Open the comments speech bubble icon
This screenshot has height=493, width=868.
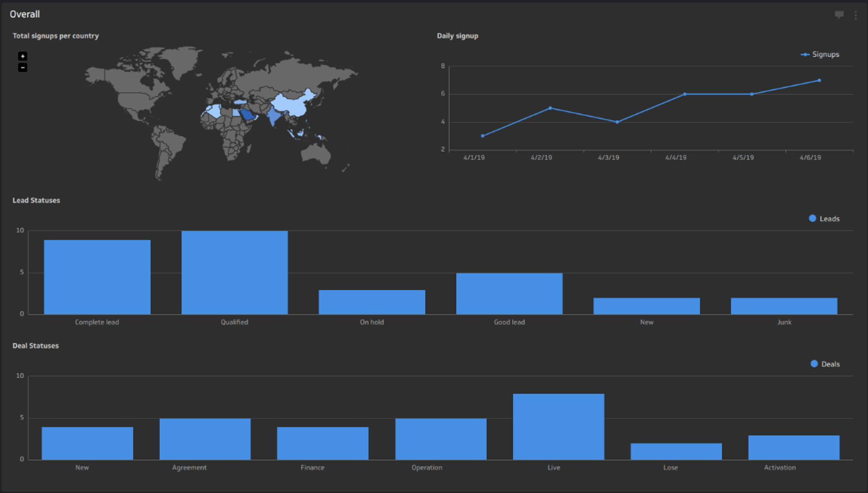click(x=839, y=15)
